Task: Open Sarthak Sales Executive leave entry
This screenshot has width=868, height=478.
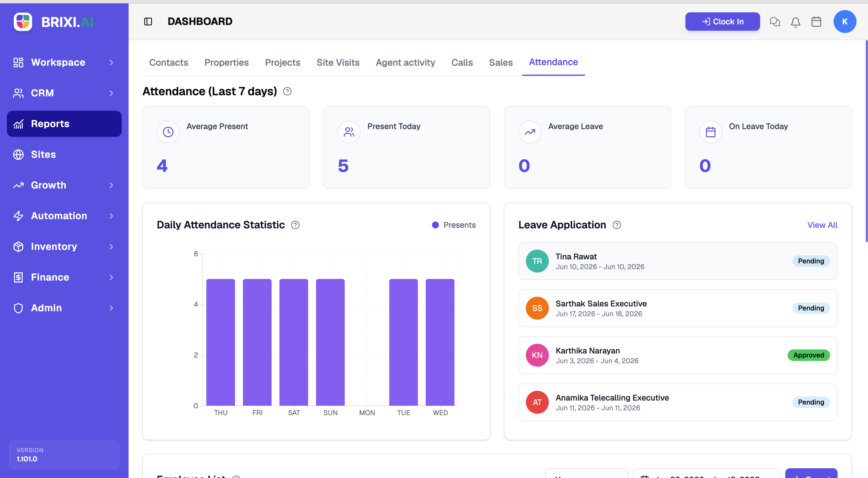Action: click(x=678, y=308)
